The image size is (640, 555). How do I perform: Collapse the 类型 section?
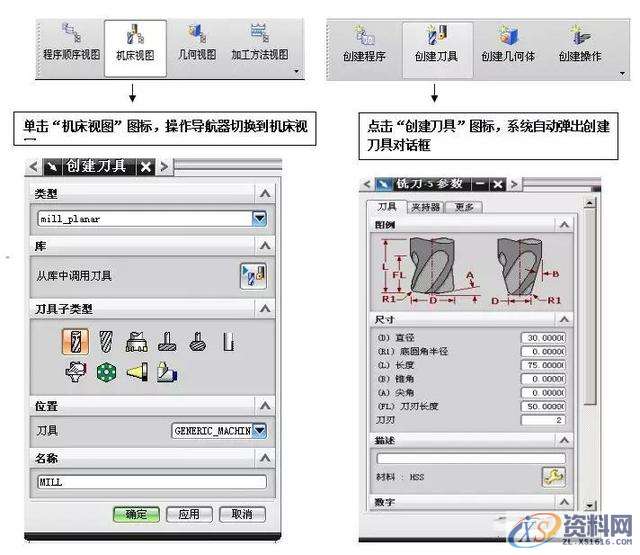tap(265, 193)
